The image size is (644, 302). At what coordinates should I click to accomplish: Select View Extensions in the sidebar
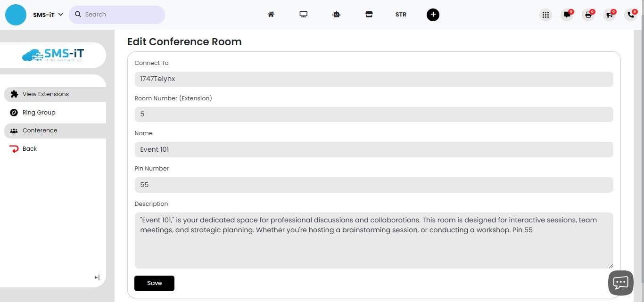pos(46,94)
